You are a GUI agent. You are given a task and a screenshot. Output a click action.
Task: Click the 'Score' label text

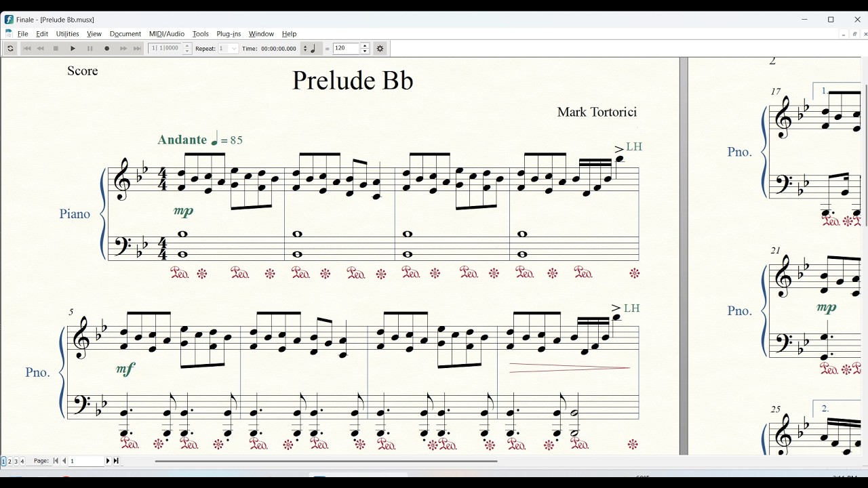[x=83, y=71]
